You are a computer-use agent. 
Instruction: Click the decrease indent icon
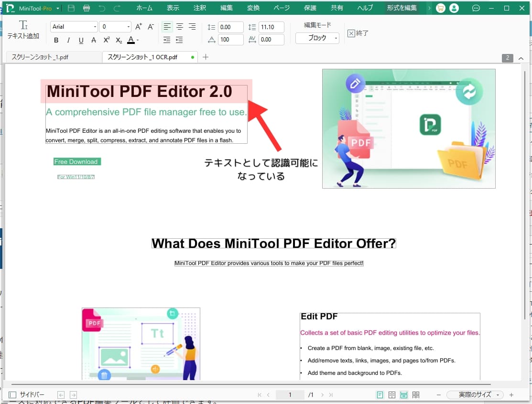point(179,40)
